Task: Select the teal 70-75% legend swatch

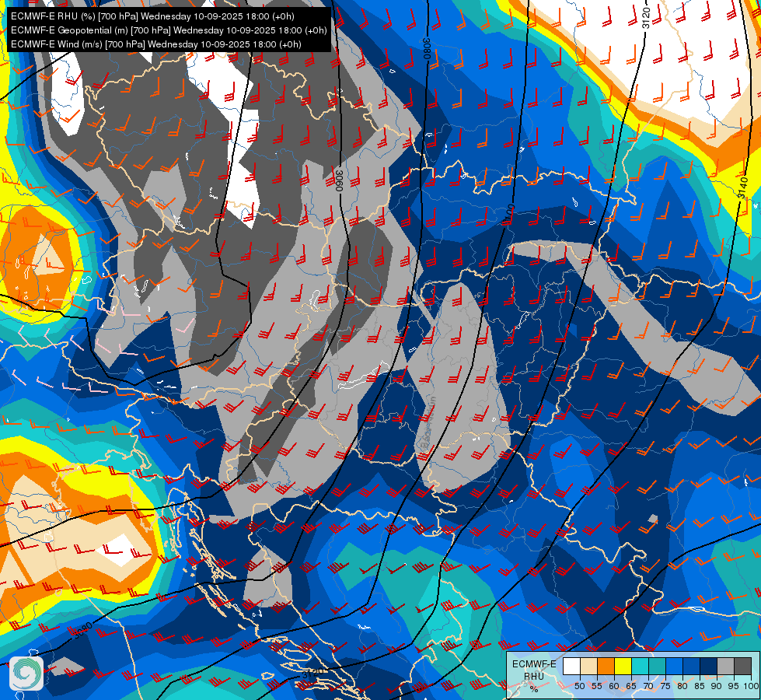Action: click(657, 666)
